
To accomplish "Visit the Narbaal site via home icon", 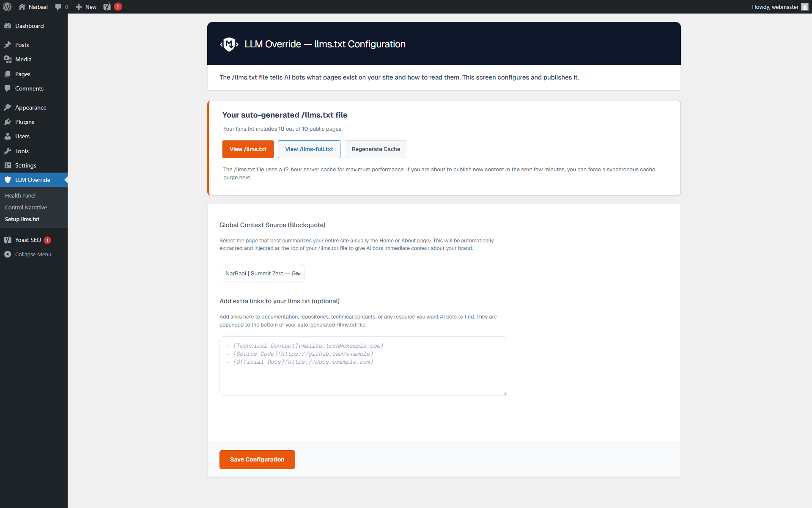I will (22, 7).
